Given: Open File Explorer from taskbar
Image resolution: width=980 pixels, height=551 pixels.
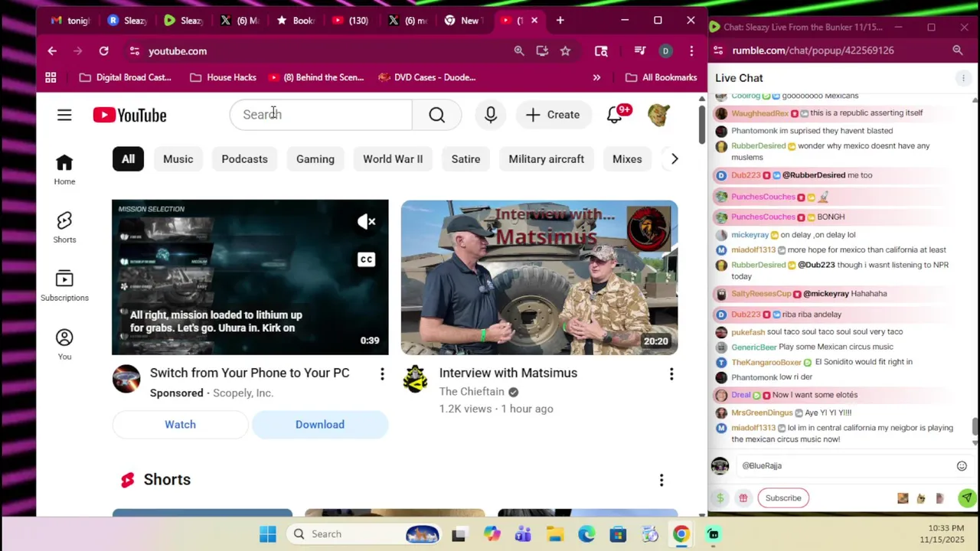Looking at the screenshot, I should (x=555, y=534).
